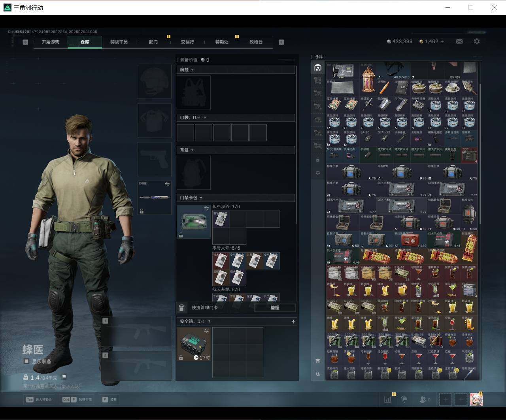Click the plus to add currency
This screenshot has height=420, width=506.
click(442, 41)
